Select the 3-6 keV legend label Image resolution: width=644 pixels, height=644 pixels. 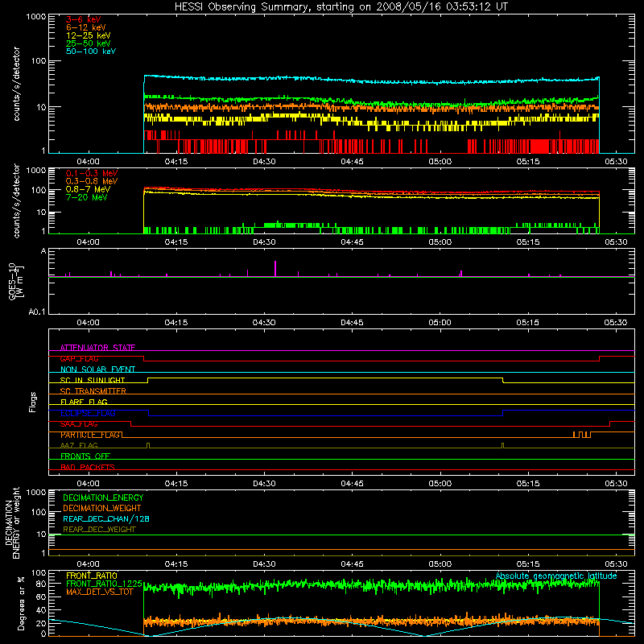tap(84, 19)
